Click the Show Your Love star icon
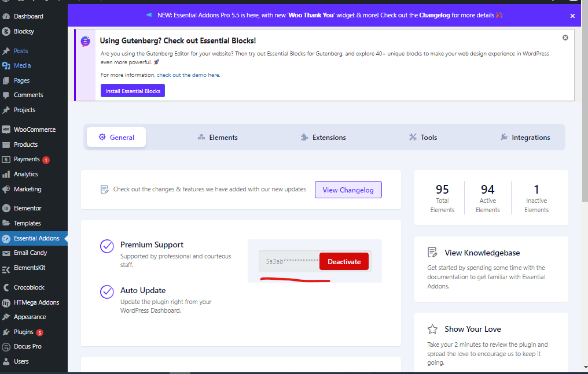This screenshot has height=374, width=588. pos(432,329)
